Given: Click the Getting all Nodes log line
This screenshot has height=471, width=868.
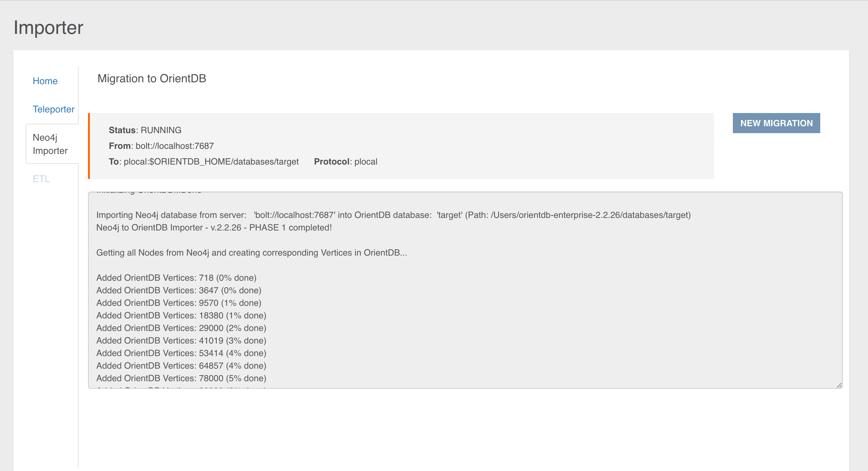Looking at the screenshot, I should [x=251, y=253].
